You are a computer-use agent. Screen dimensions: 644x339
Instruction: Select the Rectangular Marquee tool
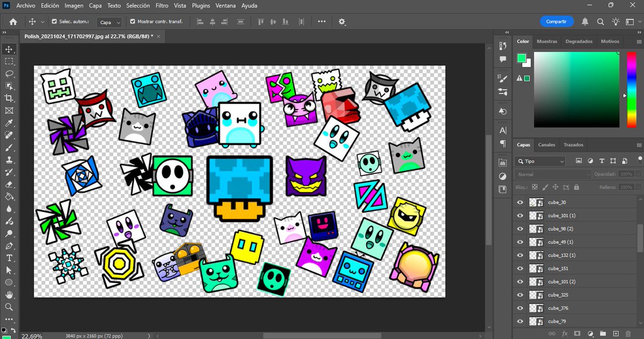[x=9, y=62]
